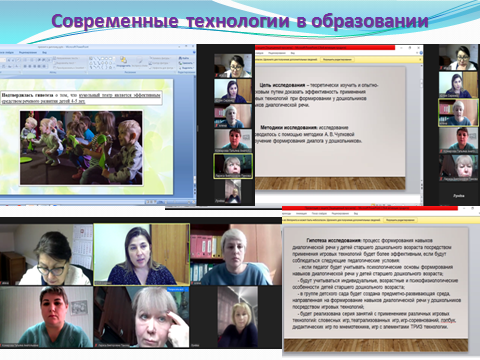
Task: Click the Quick Styles icon in ribbon
Action: point(139,62)
